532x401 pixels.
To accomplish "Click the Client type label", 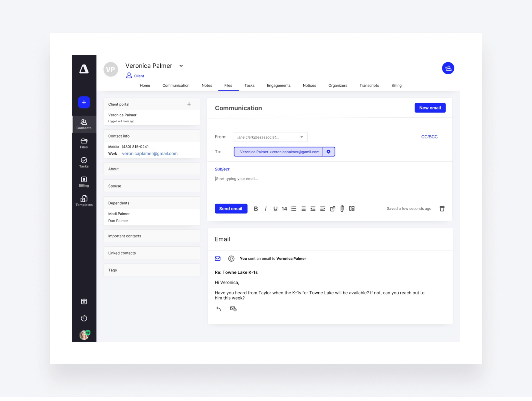I will point(139,76).
